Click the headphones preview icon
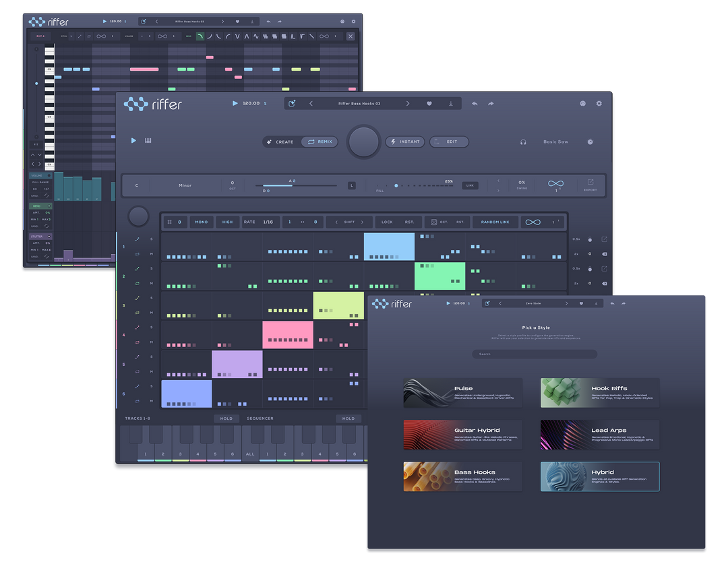Image resolution: width=728 pixels, height=562 pixels. pos(523,142)
